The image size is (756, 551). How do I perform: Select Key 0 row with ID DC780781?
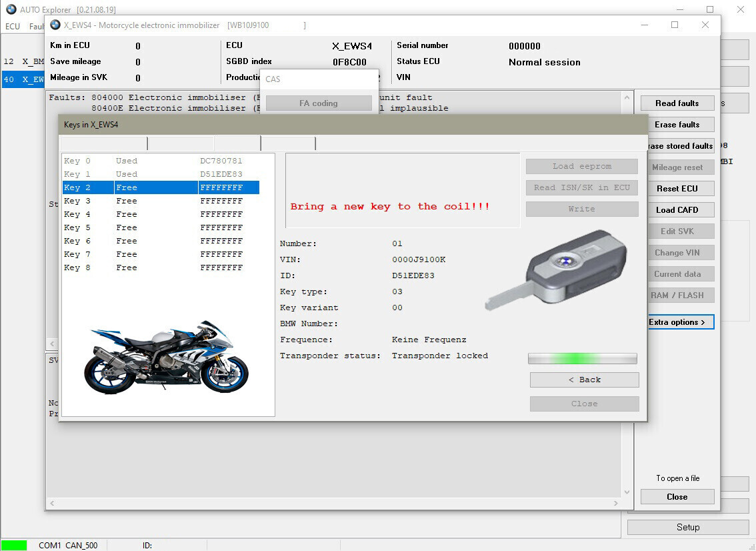161,161
